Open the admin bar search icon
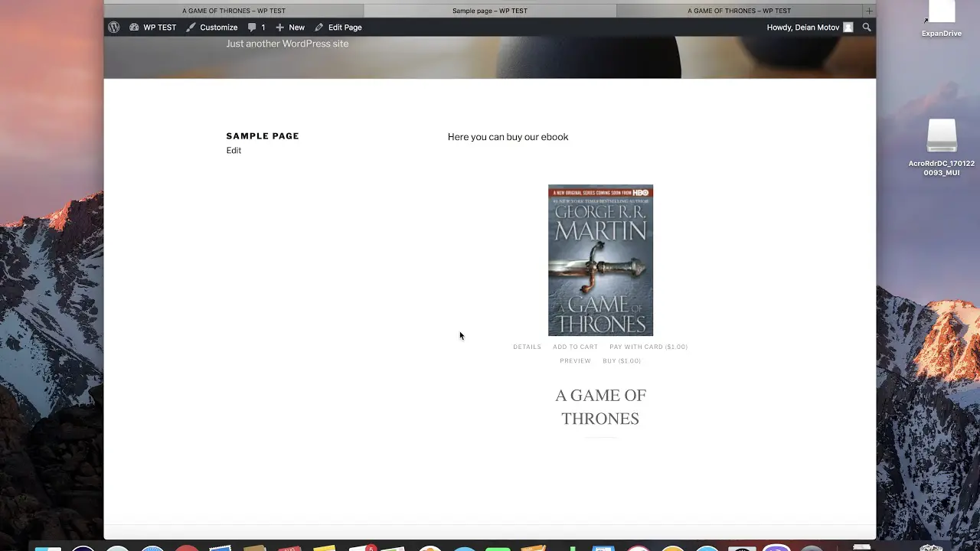Viewport: 980px width, 551px height. tap(867, 27)
